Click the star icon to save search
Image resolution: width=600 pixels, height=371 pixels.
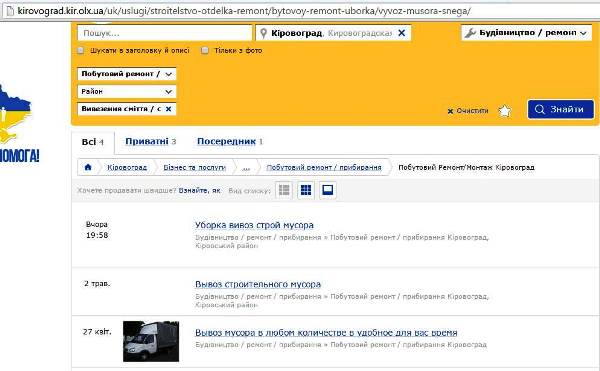(505, 111)
